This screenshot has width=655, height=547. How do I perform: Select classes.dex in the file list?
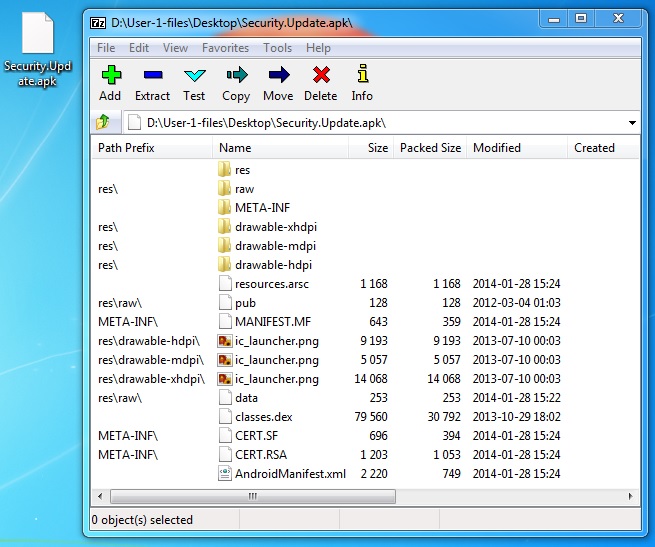tap(263, 417)
